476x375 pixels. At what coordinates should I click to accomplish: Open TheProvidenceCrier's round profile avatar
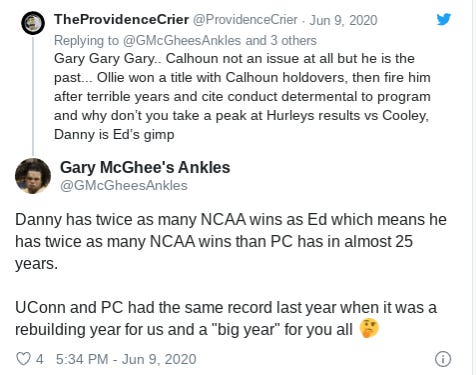pos(33,23)
